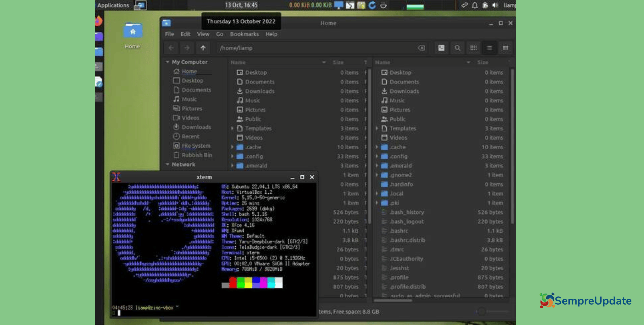Switch to list view
The height and width of the screenshot is (325, 644).
(x=489, y=48)
